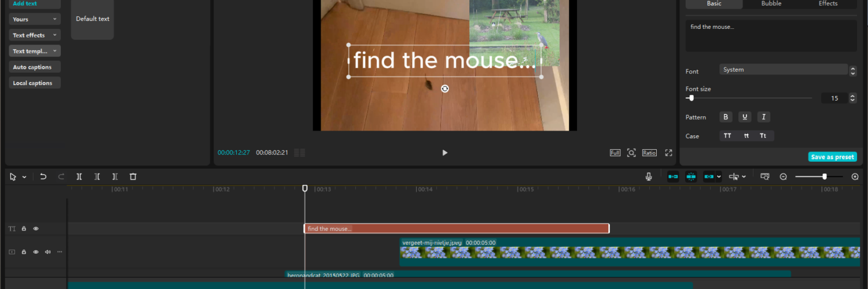Screen dimensions: 868x289
Task: Hide the text track using its eye icon
Action: coord(36,229)
